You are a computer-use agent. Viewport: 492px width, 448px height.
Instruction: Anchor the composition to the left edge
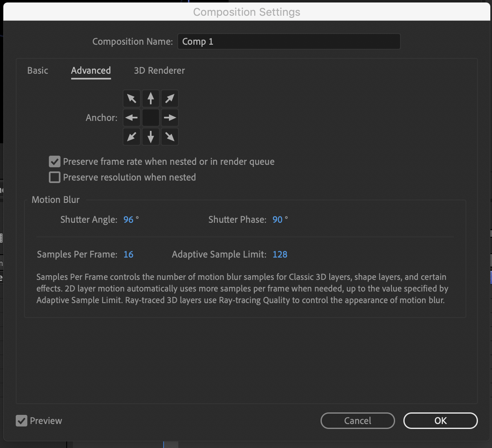coord(131,118)
